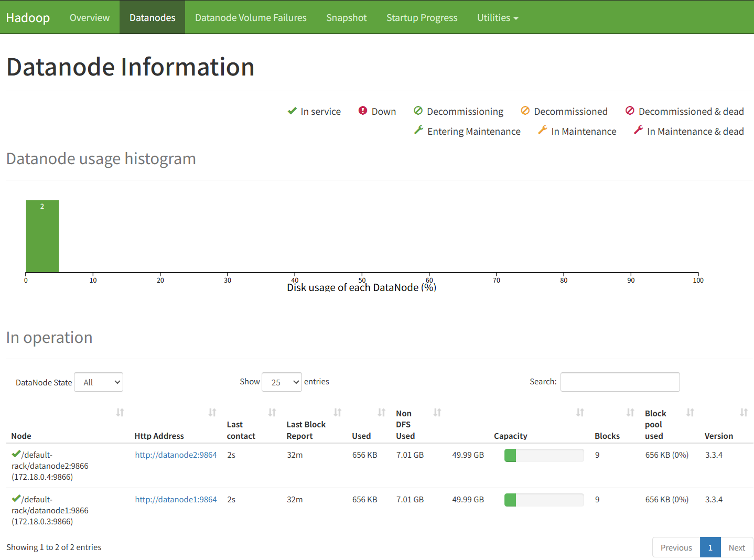Screen dimensions: 754x560
Task: Click the green In service checkmark legend icon
Action: [x=292, y=111]
